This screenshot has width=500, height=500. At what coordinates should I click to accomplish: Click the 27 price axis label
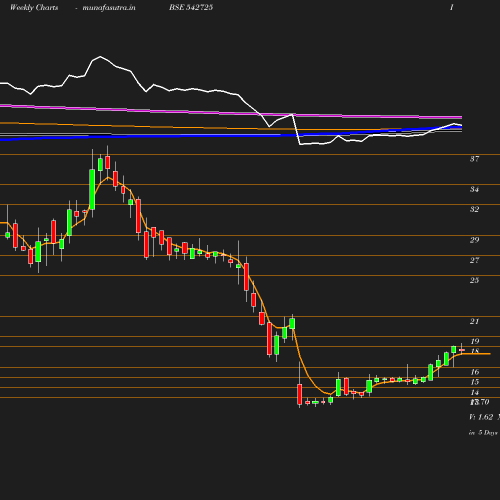(474, 260)
